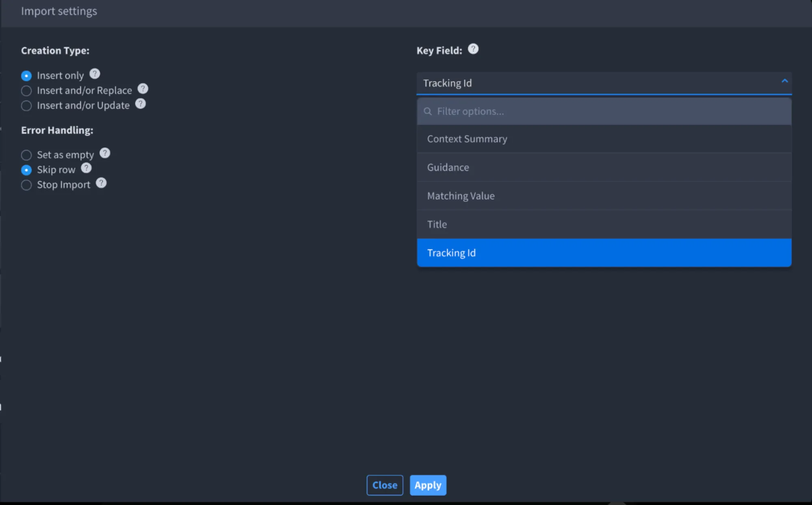Choose Insert and/or Update option
Viewport: 812px width, 505px height.
point(26,106)
